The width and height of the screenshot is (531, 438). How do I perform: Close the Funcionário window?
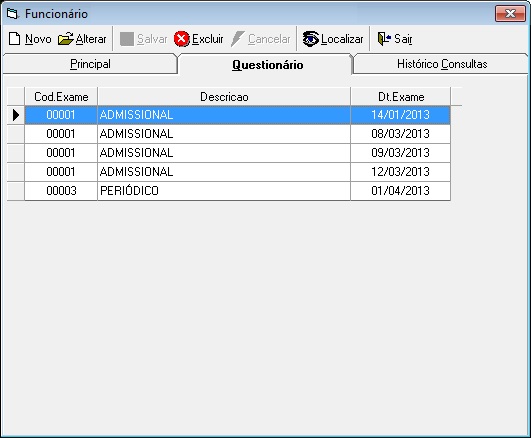tap(510, 14)
